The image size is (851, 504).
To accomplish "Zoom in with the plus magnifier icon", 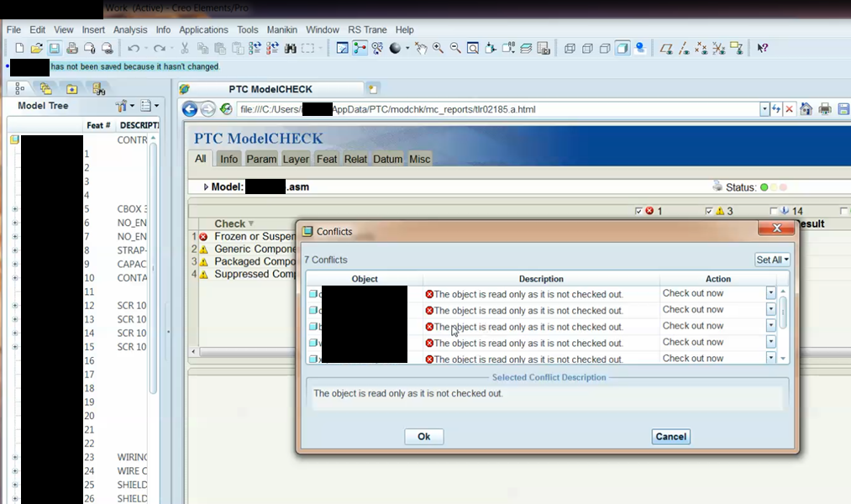I will 438,48.
